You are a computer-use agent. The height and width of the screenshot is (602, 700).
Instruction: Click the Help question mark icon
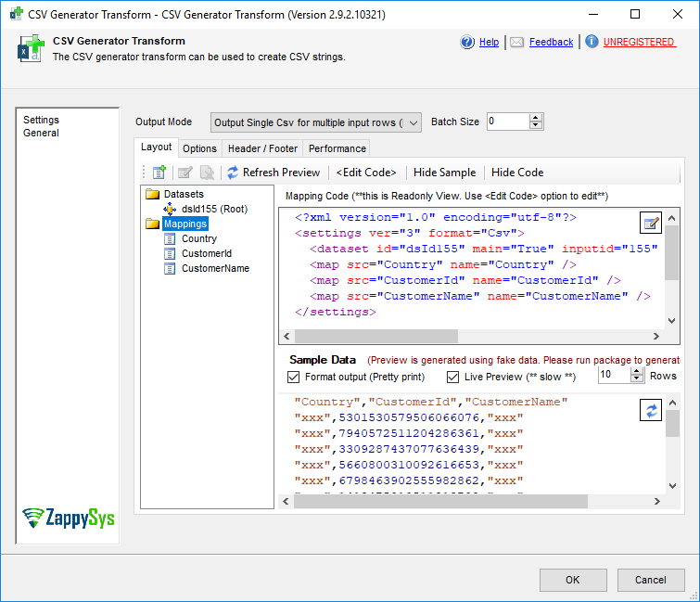click(467, 42)
